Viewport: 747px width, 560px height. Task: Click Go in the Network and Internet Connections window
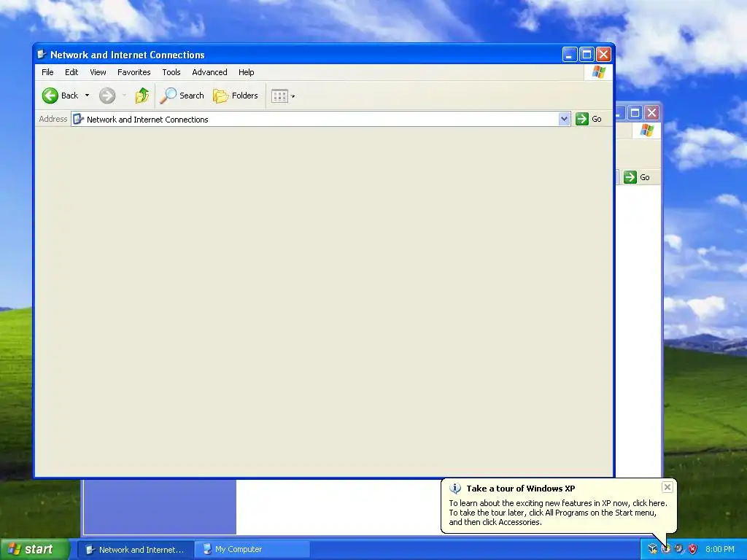(589, 119)
